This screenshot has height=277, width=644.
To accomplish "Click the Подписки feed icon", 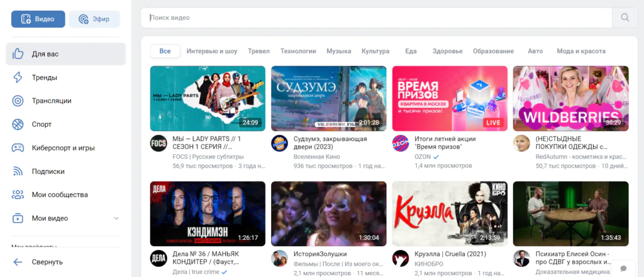I will point(18,171).
